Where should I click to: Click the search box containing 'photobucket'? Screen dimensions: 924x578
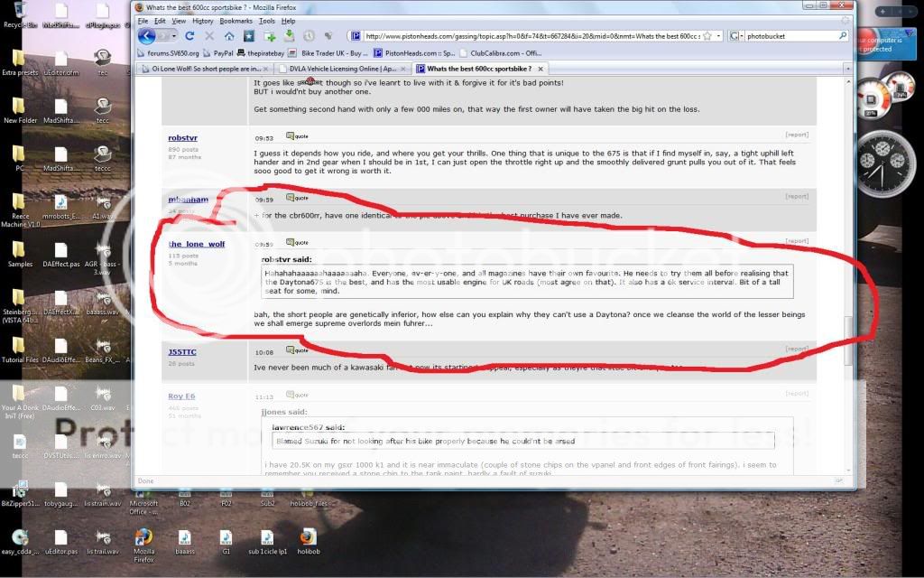pos(790,36)
